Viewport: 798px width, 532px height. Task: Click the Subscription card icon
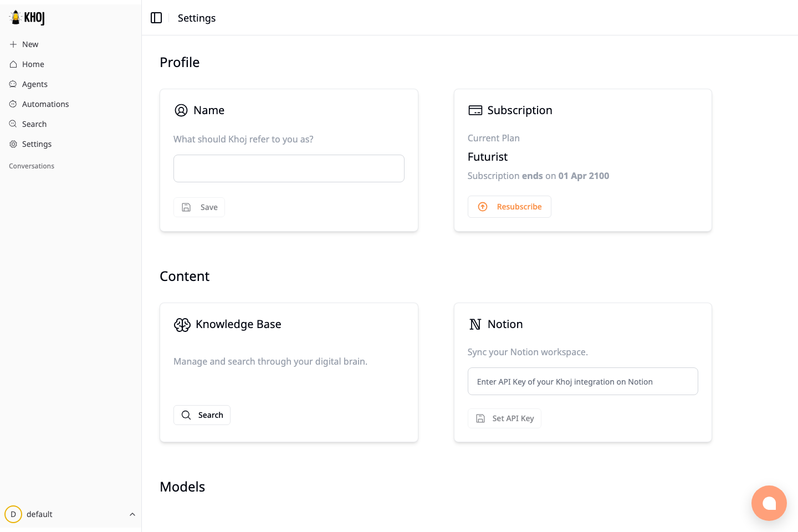coord(475,110)
